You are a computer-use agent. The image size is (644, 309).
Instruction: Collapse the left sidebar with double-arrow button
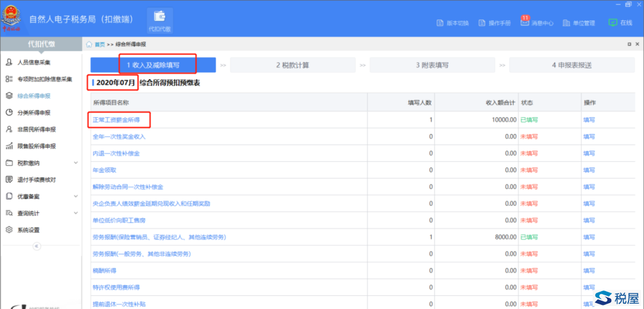click(x=36, y=246)
